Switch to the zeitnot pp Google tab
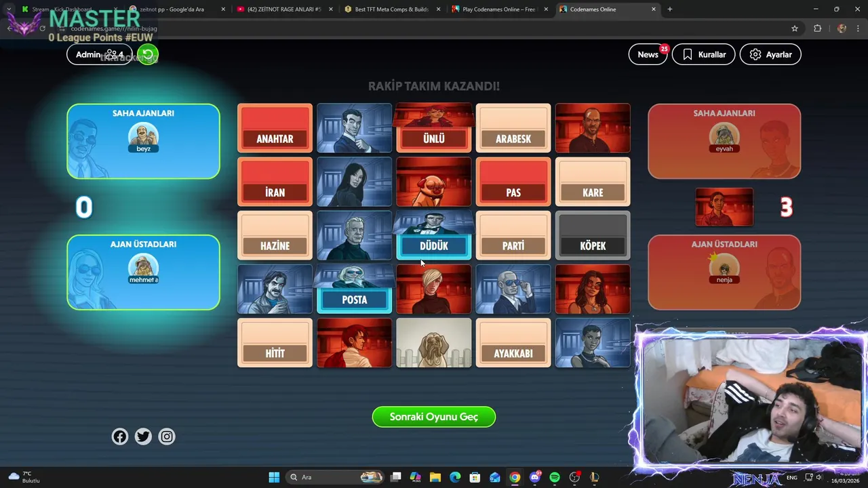The height and width of the screenshot is (488, 868). (x=176, y=9)
